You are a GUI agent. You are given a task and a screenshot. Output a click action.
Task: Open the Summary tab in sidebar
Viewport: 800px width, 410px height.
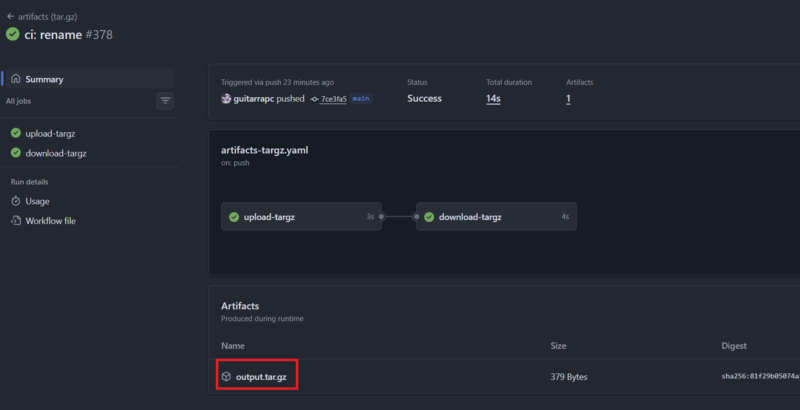tap(89, 79)
